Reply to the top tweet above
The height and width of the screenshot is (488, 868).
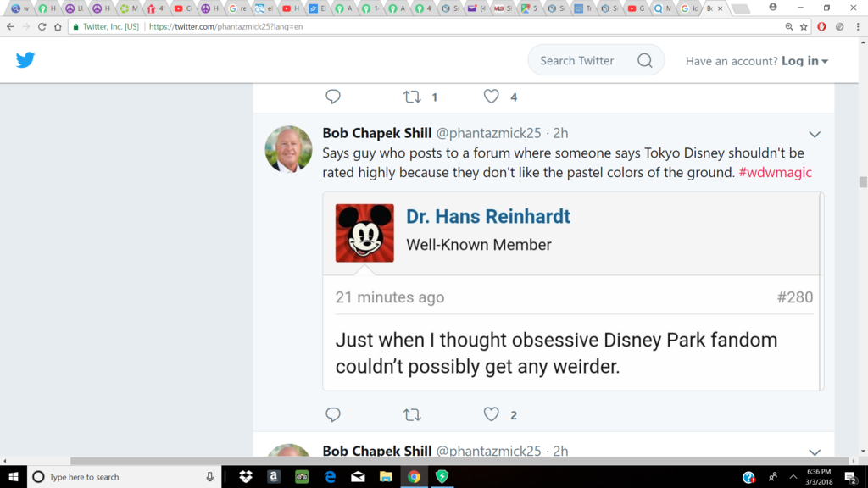tap(333, 97)
